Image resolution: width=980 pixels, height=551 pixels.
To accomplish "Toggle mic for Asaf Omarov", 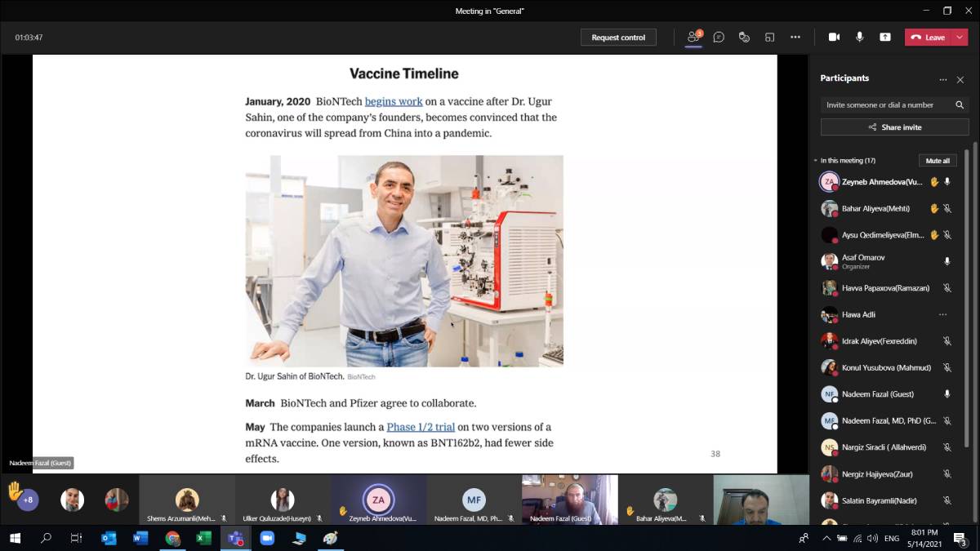I will [947, 261].
